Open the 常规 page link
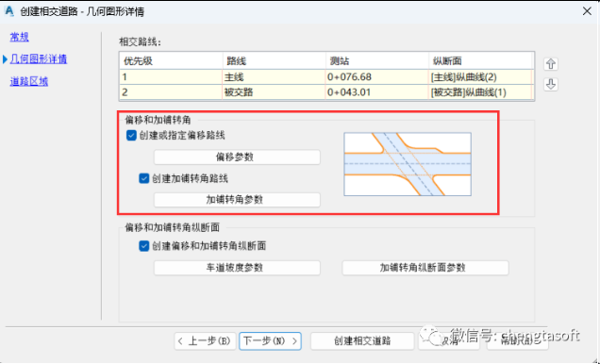Viewport: 600px width, 364px height. (19, 37)
